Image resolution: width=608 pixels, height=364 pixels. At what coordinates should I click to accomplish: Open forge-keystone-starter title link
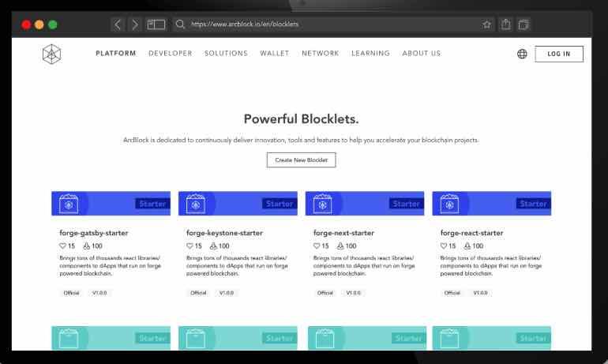point(224,233)
